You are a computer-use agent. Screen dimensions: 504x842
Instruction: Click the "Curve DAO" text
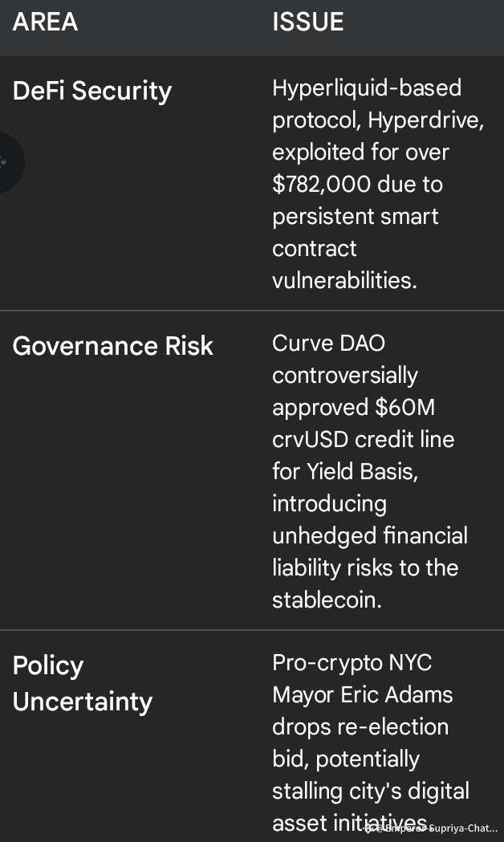[x=328, y=343]
